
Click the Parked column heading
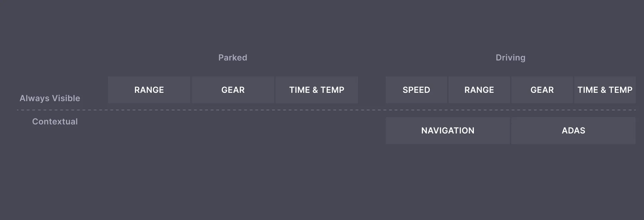233,58
